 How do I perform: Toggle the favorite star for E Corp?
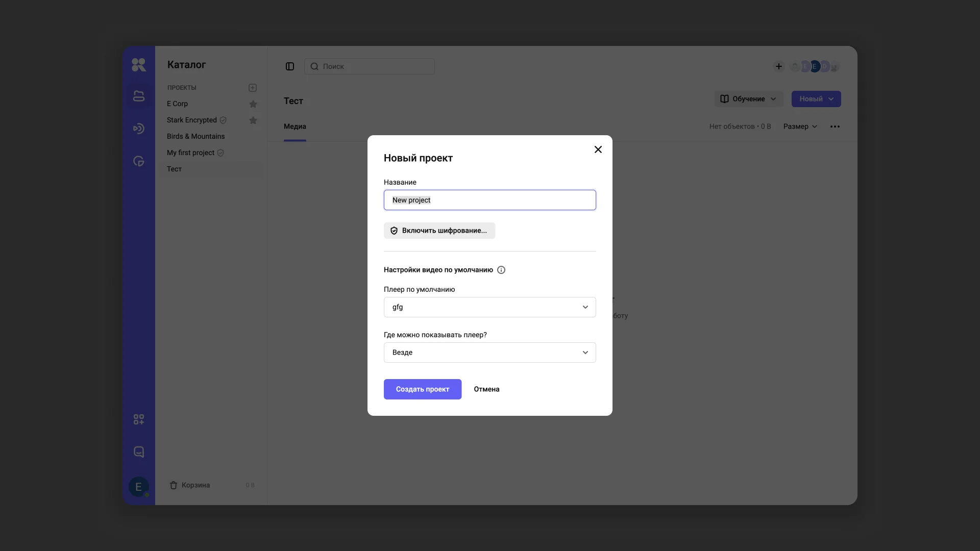(x=254, y=104)
